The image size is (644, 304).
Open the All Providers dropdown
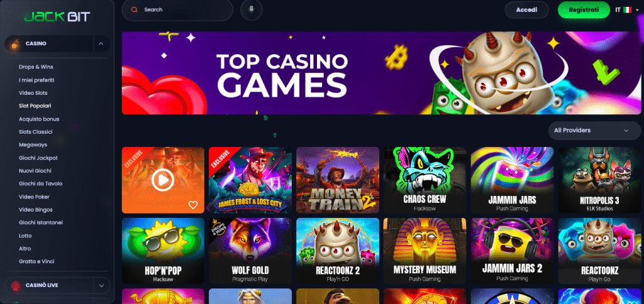tap(594, 131)
